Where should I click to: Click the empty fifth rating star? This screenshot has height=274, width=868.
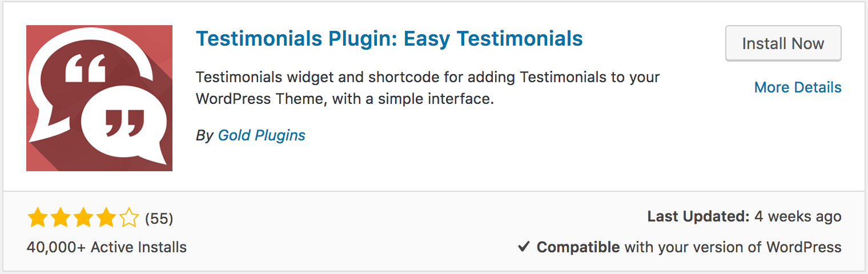128,217
